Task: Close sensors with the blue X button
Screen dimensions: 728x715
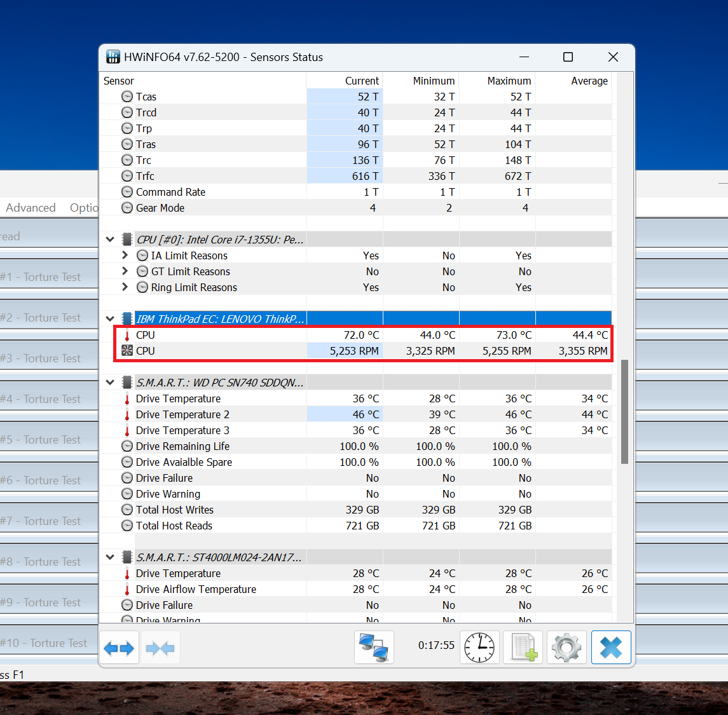Action: click(x=611, y=648)
